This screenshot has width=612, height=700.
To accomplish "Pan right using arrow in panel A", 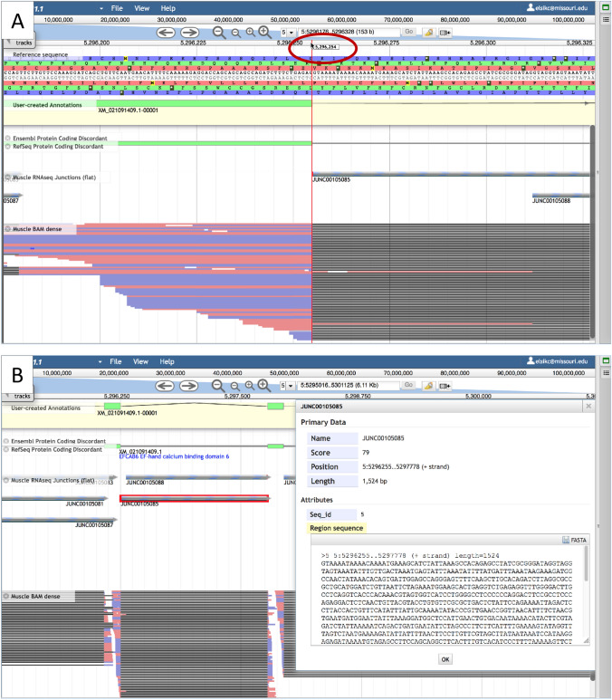I will pos(192,32).
